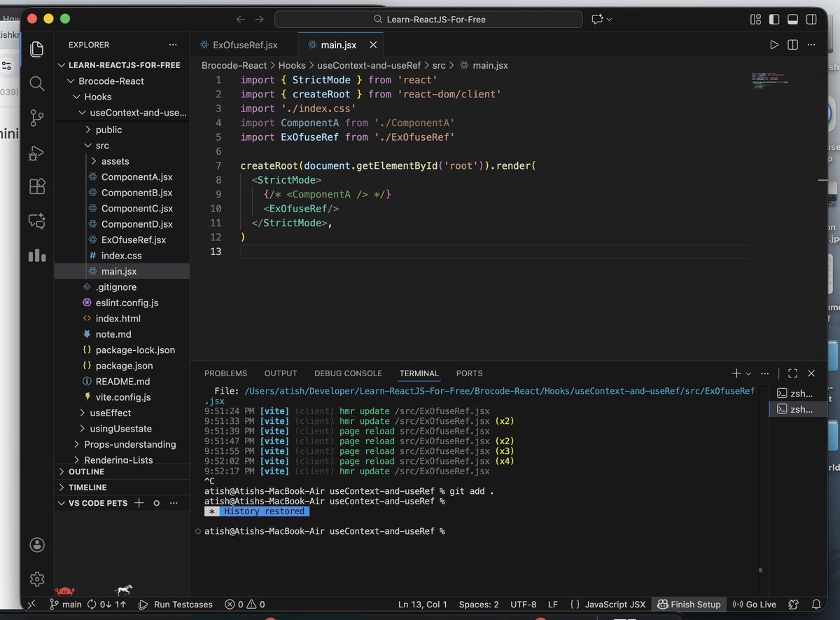Click Go Live in status bar

(x=754, y=604)
